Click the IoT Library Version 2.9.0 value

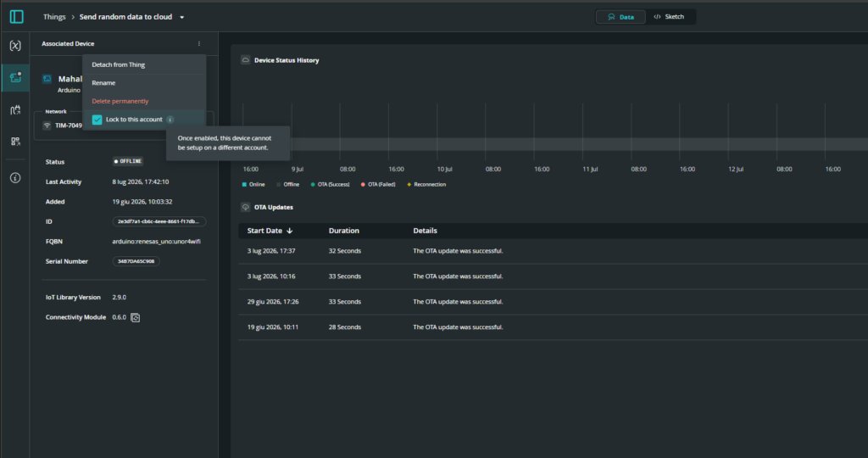(119, 298)
